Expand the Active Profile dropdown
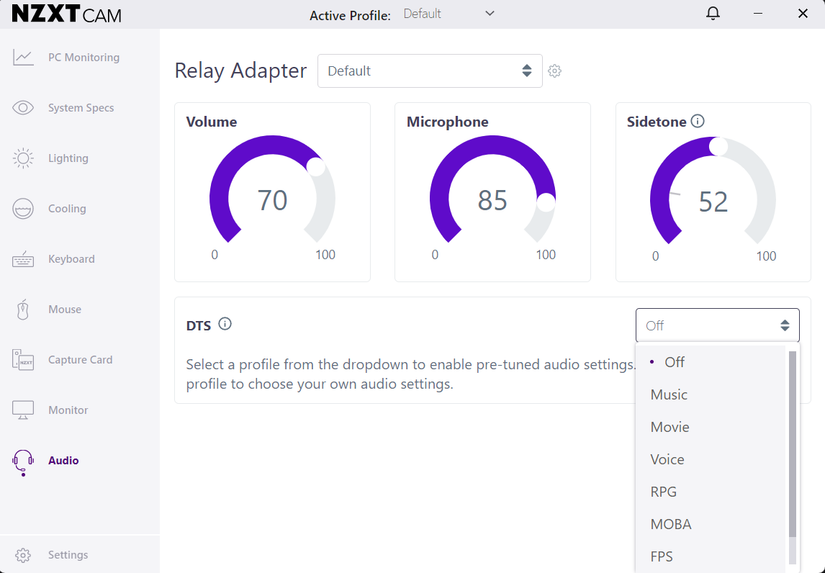This screenshot has height=573, width=825. 449,14
